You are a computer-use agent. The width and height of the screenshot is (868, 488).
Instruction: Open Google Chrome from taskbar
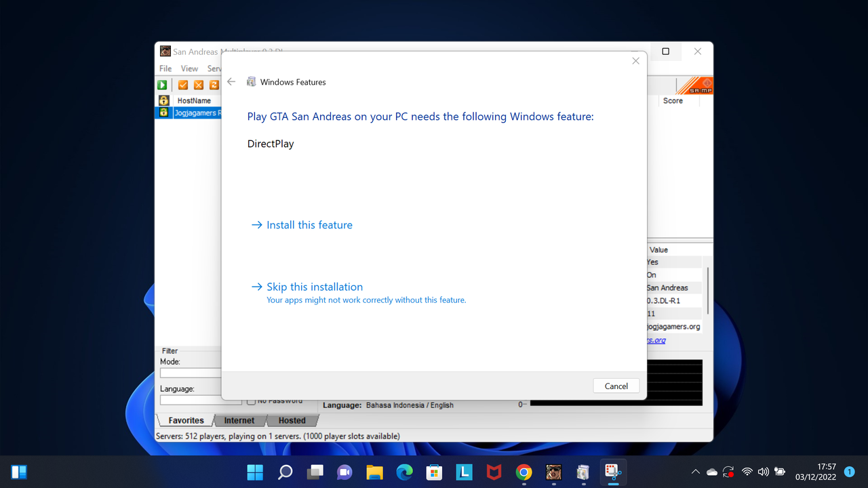pos(524,472)
